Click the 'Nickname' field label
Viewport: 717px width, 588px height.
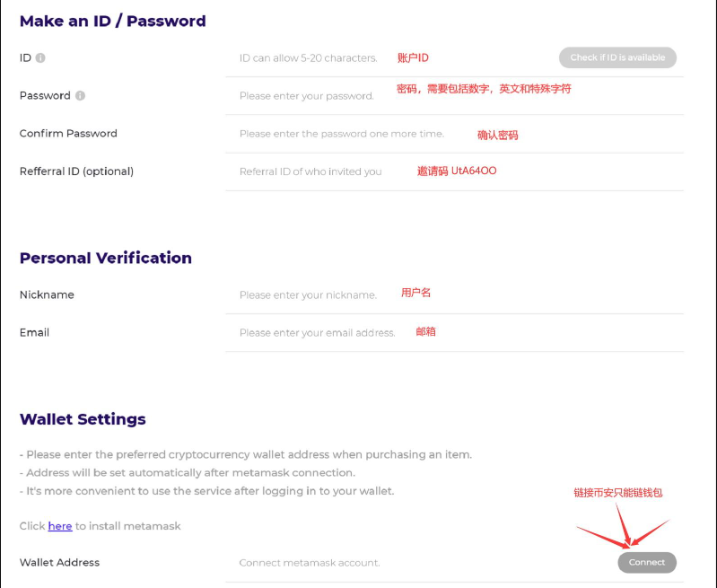click(47, 295)
